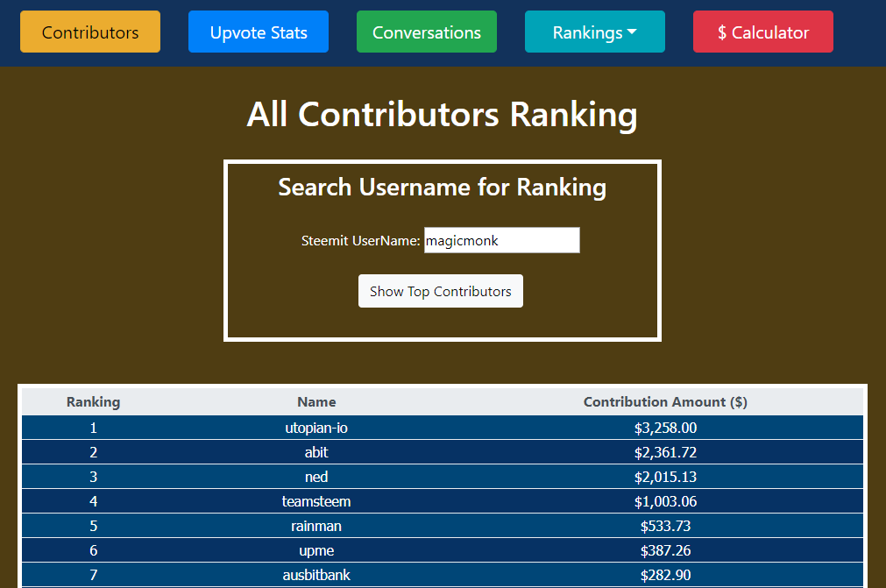Open the $ Calculator page
886x588 pixels.
pos(762,32)
